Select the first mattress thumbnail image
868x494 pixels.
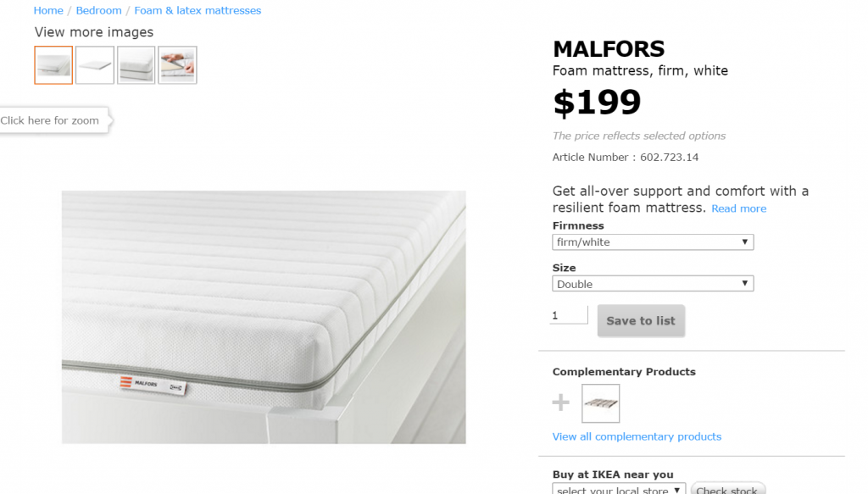(53, 65)
